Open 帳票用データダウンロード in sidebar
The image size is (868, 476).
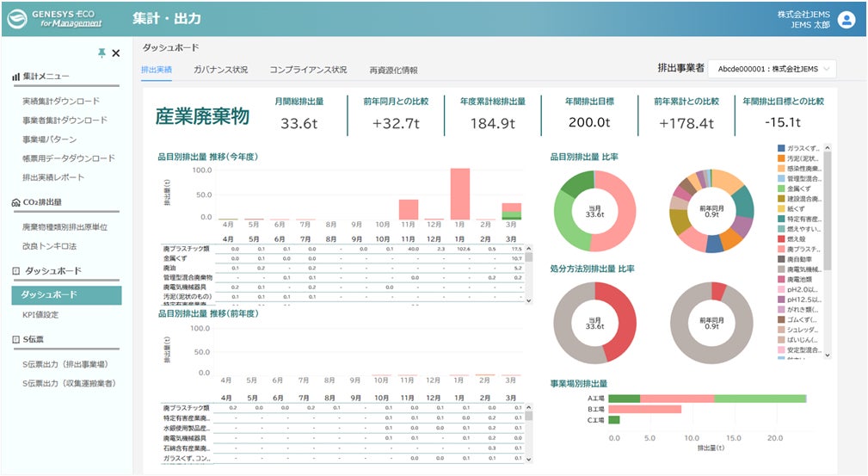tap(69, 158)
